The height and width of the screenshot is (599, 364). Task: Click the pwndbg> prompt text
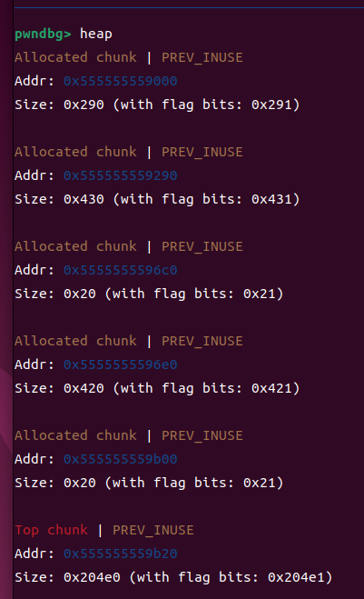[43, 35]
